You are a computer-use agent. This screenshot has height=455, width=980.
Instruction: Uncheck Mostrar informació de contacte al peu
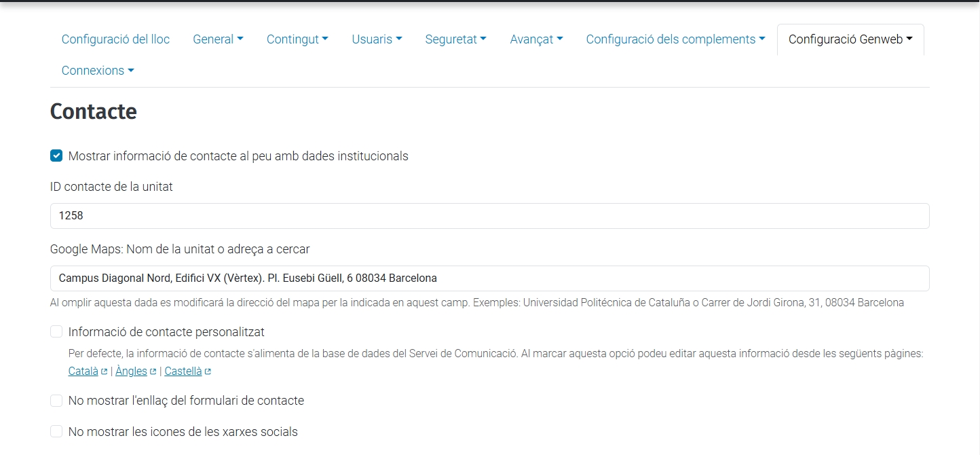tap(56, 156)
